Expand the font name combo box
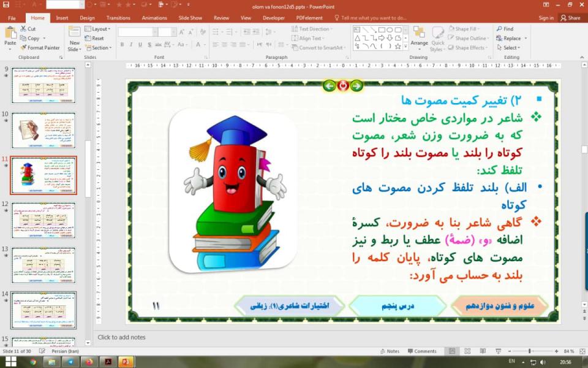 (155, 33)
